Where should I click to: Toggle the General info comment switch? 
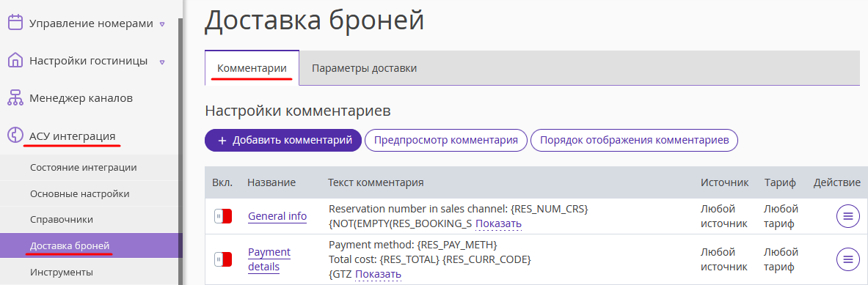click(223, 217)
